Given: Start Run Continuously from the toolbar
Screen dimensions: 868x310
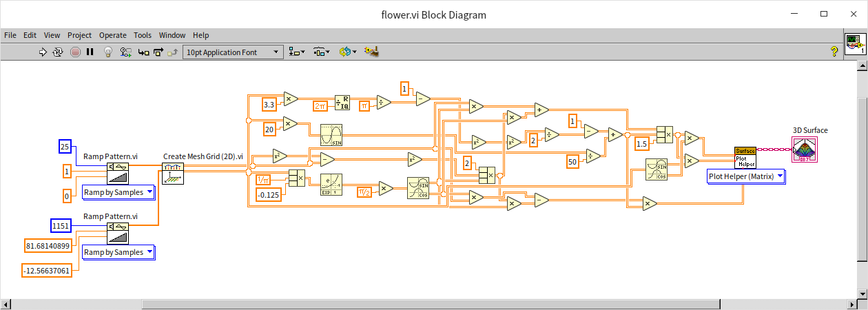Looking at the screenshot, I should 58,52.
